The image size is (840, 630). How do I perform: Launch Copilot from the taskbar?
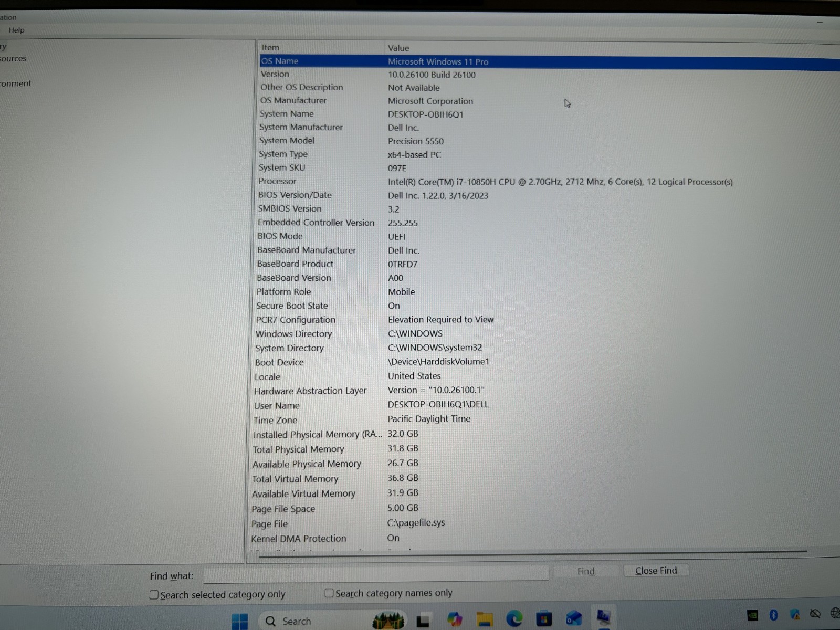[x=455, y=620]
